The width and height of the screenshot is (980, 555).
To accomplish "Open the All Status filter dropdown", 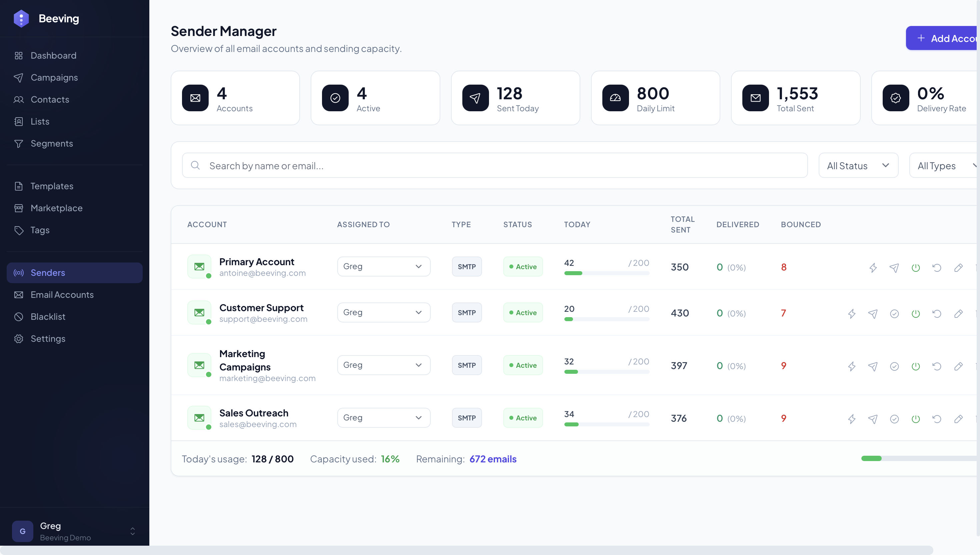I will 858,165.
